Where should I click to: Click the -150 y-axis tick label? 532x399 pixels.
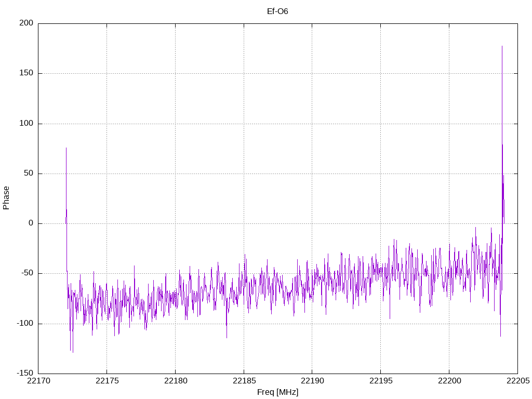[x=24, y=374]
